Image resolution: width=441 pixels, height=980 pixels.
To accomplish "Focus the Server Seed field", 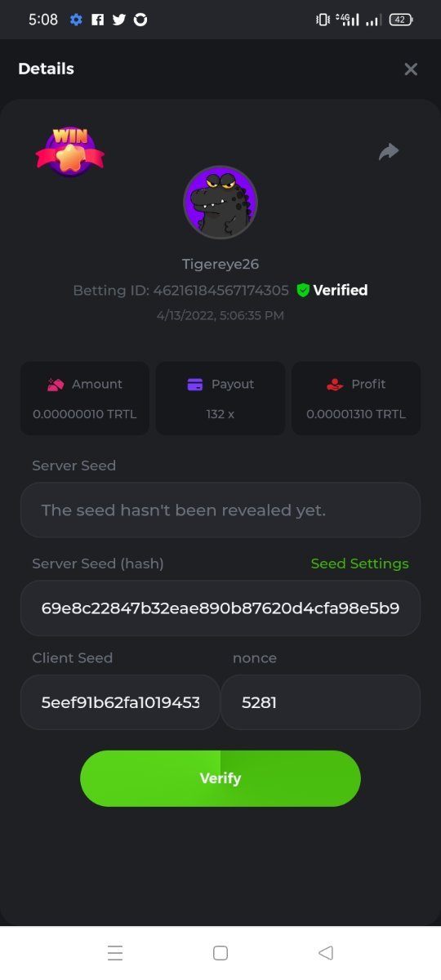I will point(220,510).
